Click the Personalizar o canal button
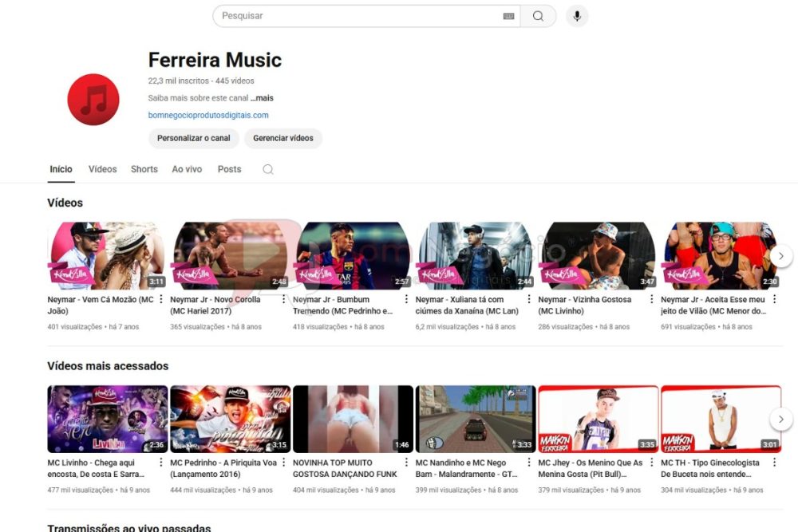The image size is (798, 532). pos(193,138)
